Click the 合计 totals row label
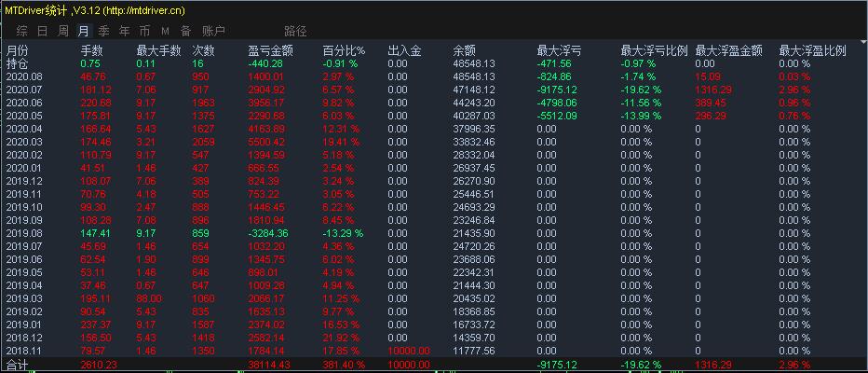This screenshot has width=868, height=373. [17, 365]
